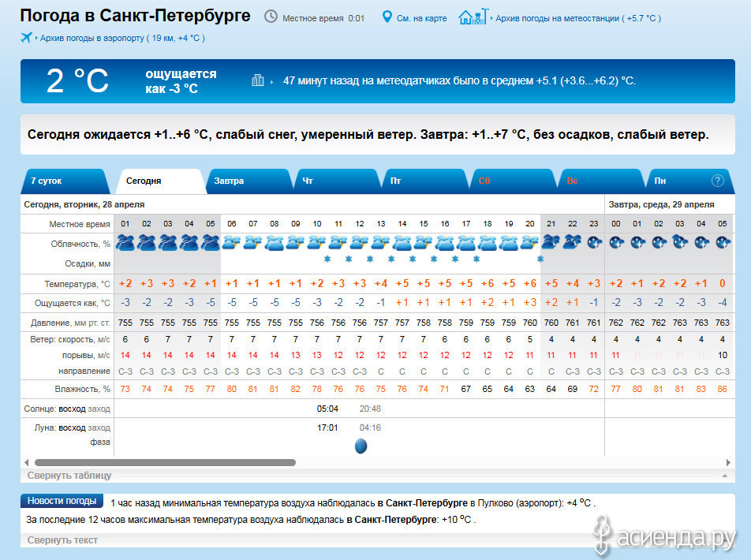Click the small triangle at the table collapse bar's right end

[x=724, y=476]
